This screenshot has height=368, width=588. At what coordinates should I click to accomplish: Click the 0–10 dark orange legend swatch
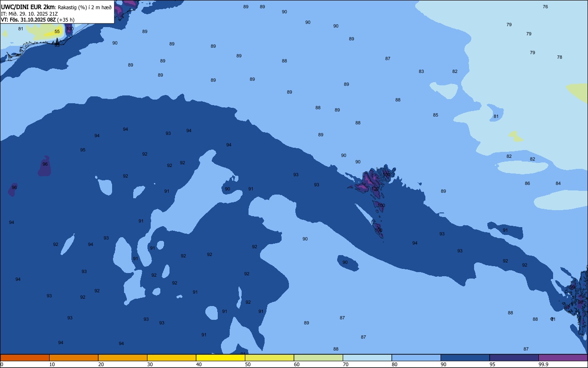point(25,357)
